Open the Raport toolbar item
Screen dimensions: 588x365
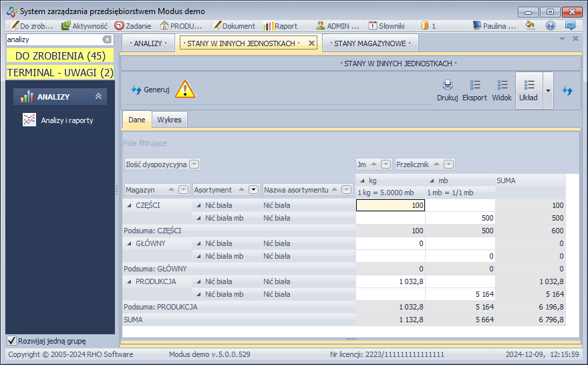(280, 26)
